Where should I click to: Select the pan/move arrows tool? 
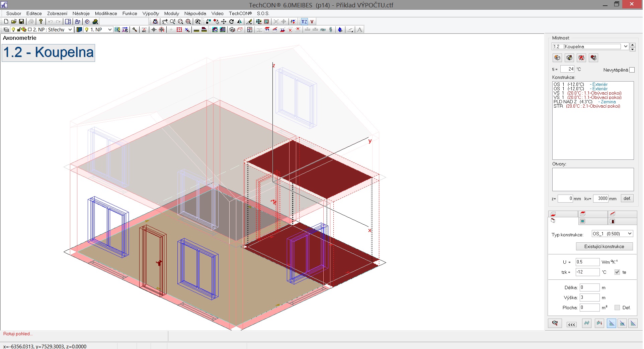(x=224, y=22)
